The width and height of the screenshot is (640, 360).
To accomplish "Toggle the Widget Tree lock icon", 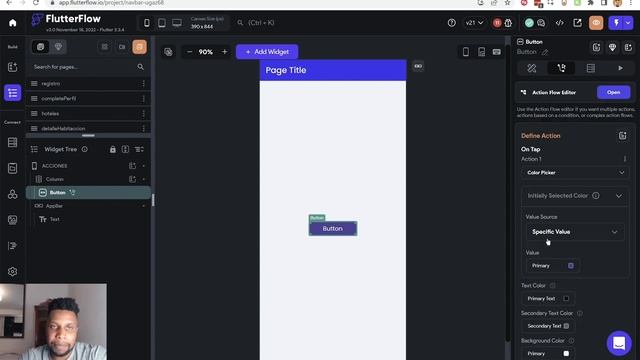I will coord(113,149).
